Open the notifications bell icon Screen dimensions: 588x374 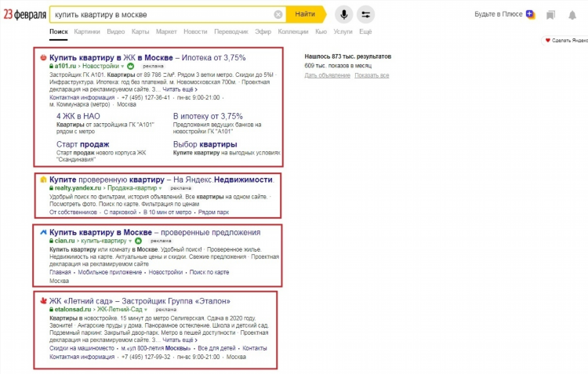coord(572,15)
